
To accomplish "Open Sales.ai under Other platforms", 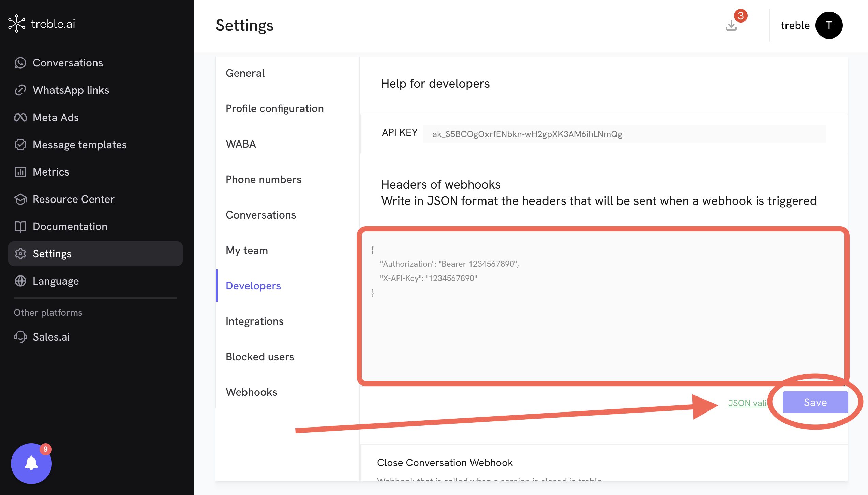I will coord(51,337).
